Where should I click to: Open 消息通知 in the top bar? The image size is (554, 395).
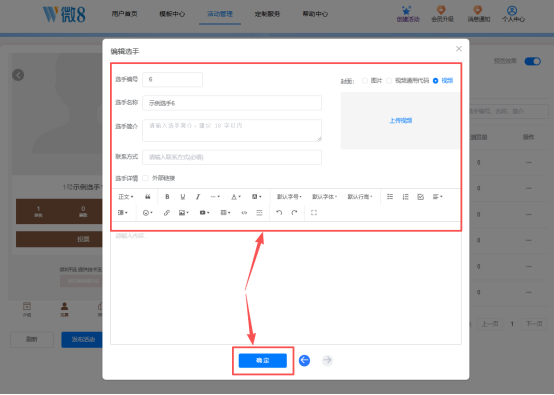pos(478,14)
